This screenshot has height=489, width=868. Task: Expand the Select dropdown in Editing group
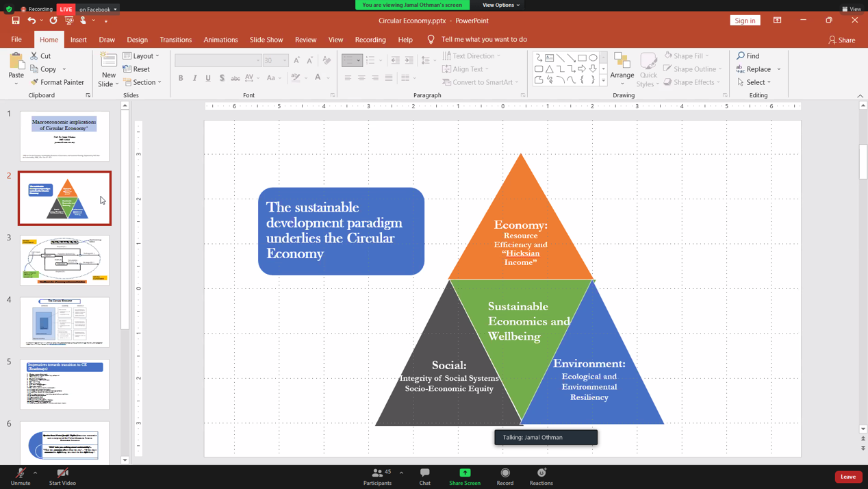coord(755,82)
